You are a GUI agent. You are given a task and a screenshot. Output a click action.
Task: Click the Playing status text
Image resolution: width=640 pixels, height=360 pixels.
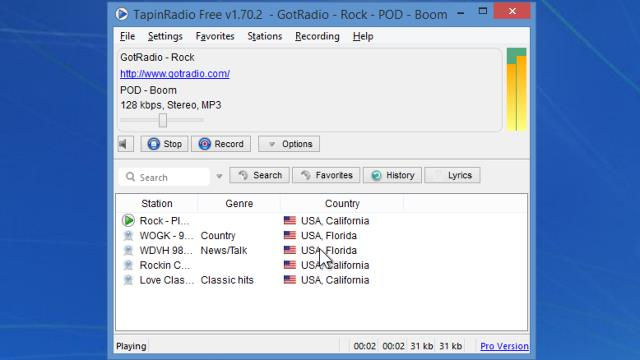tap(131, 346)
